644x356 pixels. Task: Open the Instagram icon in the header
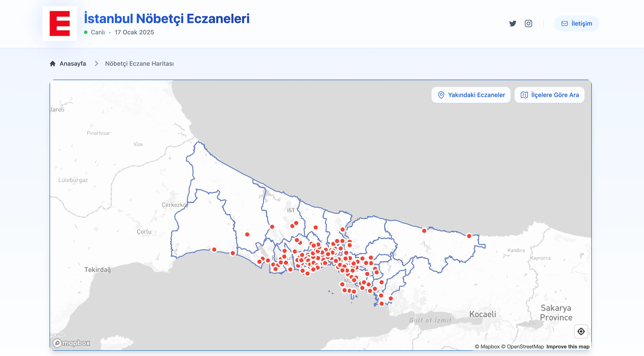click(529, 24)
